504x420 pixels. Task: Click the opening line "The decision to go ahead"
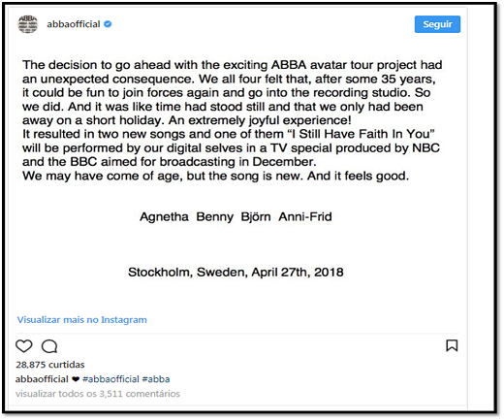click(96, 65)
